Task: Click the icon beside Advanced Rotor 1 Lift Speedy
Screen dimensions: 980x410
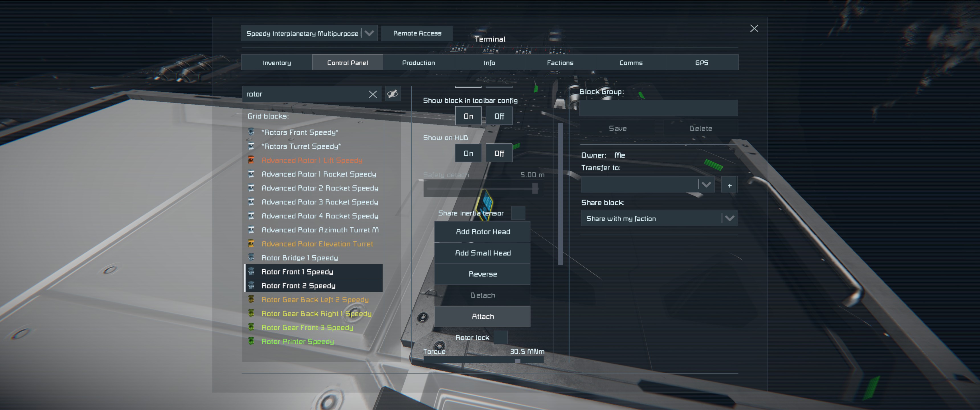Action: [251, 160]
